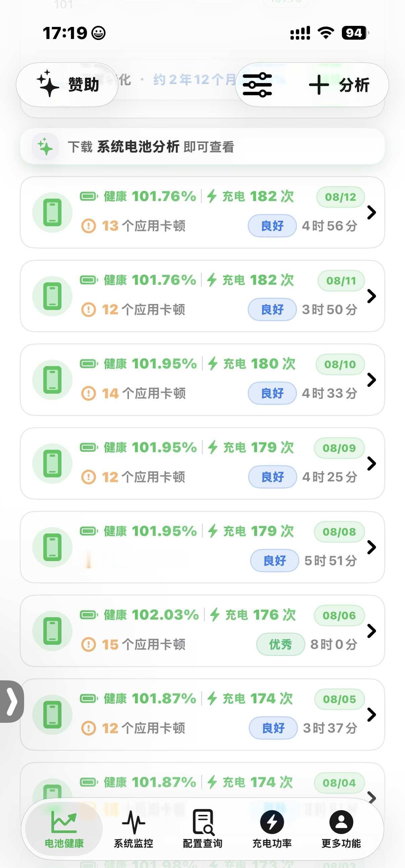Expand the 08/11 record chevron
The height and width of the screenshot is (868, 405).
[371, 296]
